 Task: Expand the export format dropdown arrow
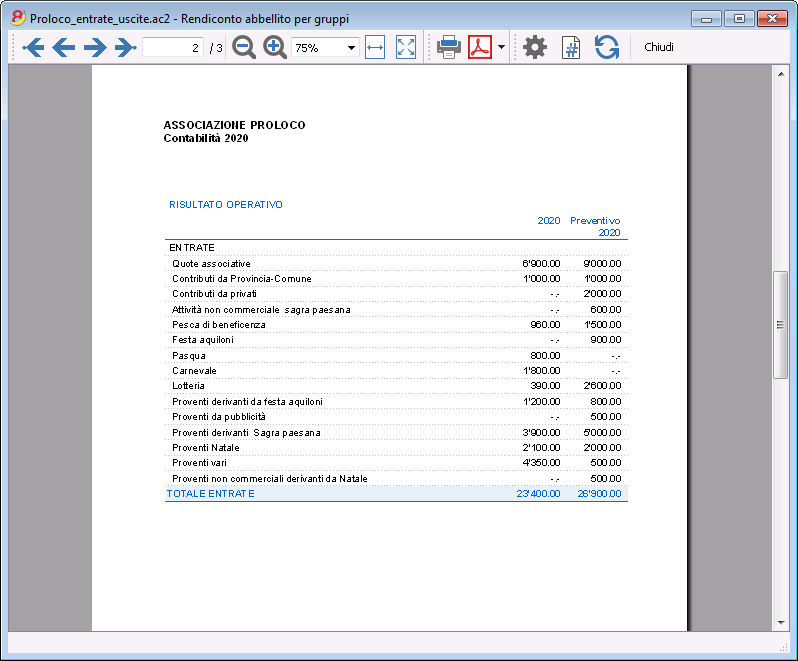(x=501, y=47)
